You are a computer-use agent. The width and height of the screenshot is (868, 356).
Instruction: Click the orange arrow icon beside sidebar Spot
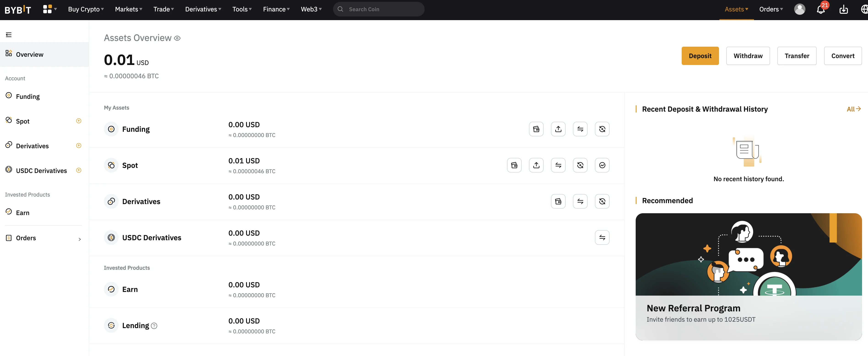(x=79, y=121)
